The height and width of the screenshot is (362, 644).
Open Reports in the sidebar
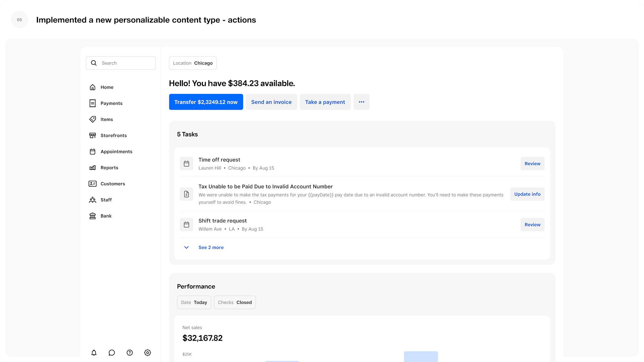click(109, 168)
